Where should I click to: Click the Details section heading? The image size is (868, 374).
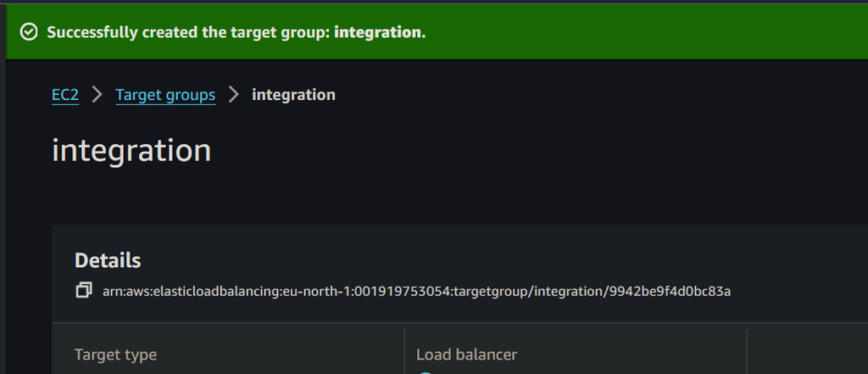click(108, 260)
